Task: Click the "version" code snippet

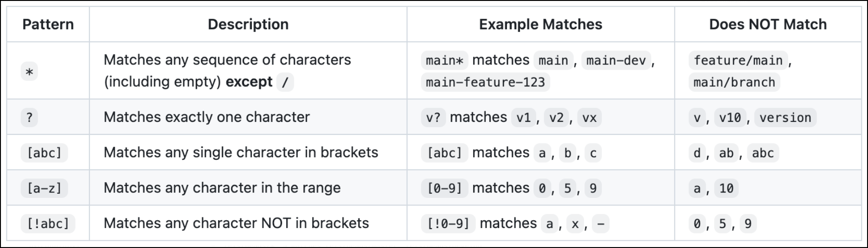Action: (x=785, y=118)
